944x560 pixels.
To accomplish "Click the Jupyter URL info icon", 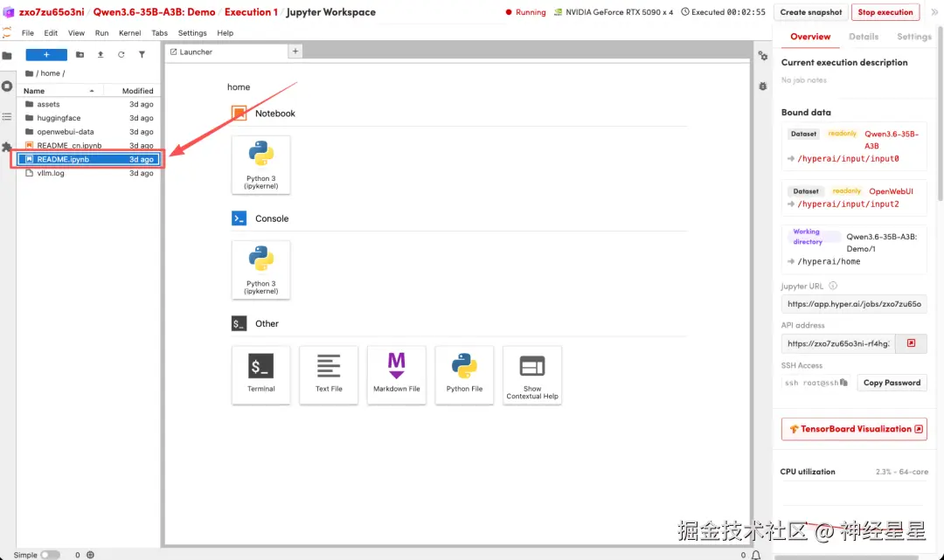I will (833, 286).
